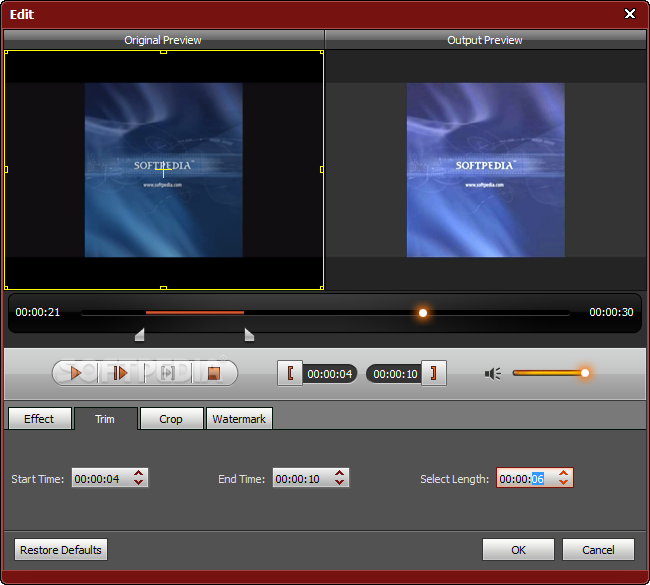Viewport: 650px width, 585px height.
Task: Click the bottom-middle crop handle
Action: (163, 288)
